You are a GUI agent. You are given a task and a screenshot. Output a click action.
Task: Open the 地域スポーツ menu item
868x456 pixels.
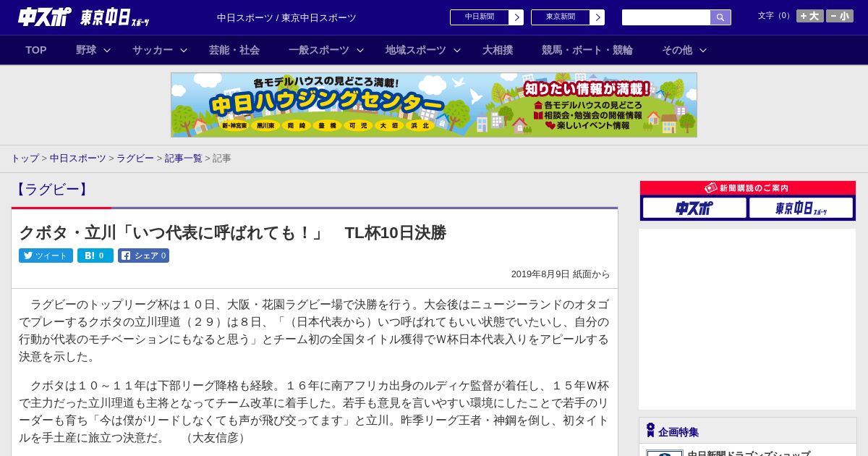click(x=416, y=50)
